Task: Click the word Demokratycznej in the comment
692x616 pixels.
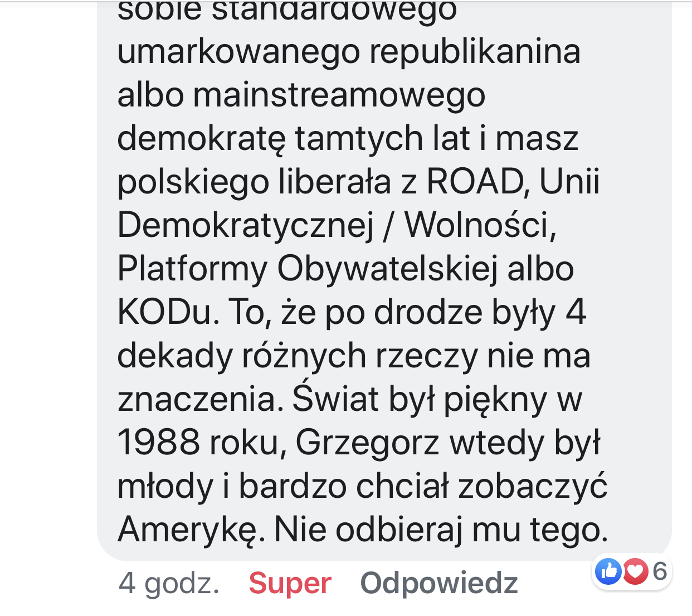Action: point(245,226)
